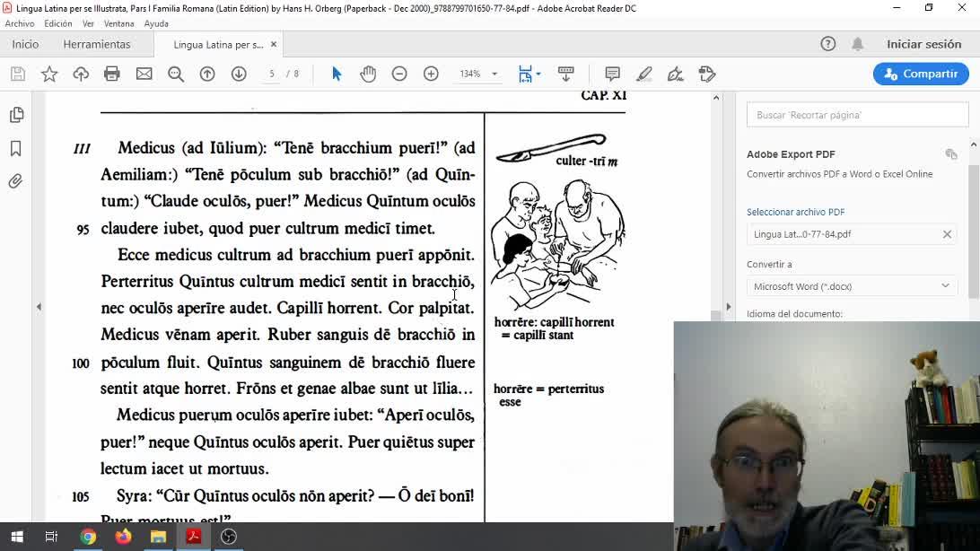Open the notifications bell
980x551 pixels.
click(858, 44)
